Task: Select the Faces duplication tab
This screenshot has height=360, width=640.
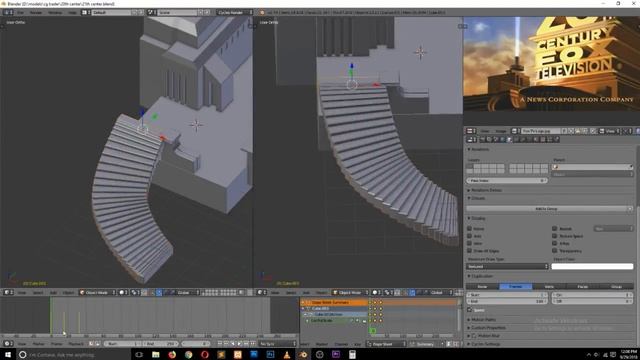Action: 583,287
